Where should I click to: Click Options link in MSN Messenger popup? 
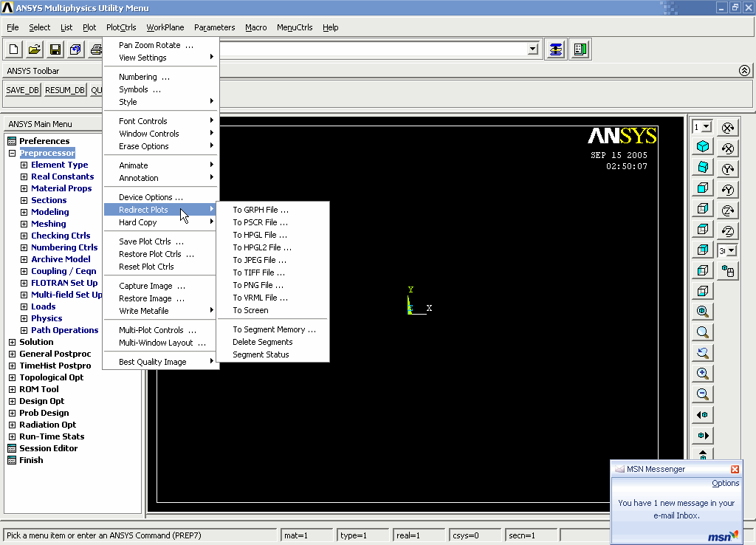(x=725, y=483)
